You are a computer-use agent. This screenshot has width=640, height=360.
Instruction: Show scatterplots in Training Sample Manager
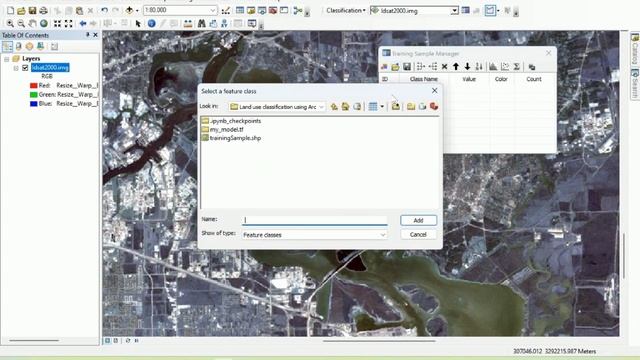[x=505, y=67]
